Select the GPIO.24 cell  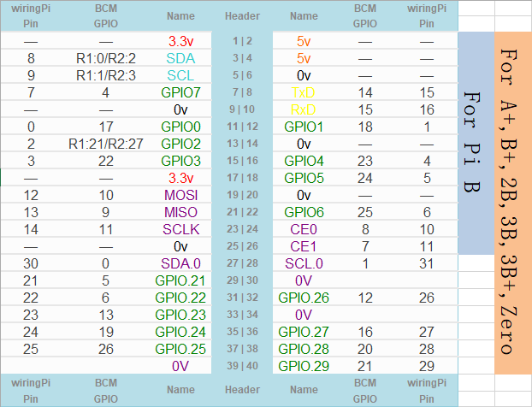[180, 332]
